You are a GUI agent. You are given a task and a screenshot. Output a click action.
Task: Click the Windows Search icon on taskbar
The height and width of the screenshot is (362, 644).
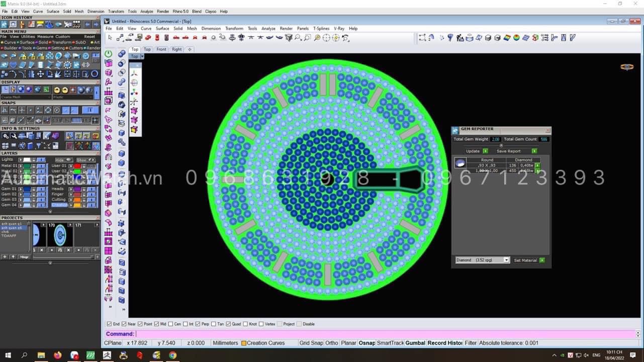pos(24,355)
